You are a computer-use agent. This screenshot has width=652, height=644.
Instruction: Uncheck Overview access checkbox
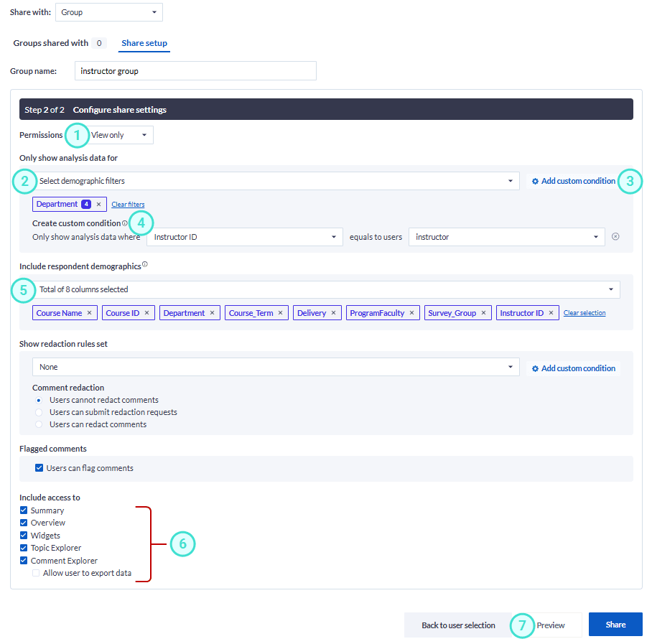pos(24,523)
